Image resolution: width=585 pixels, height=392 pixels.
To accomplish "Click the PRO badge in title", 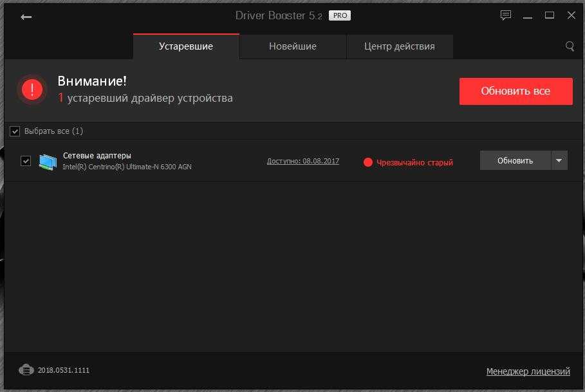I will 339,15.
